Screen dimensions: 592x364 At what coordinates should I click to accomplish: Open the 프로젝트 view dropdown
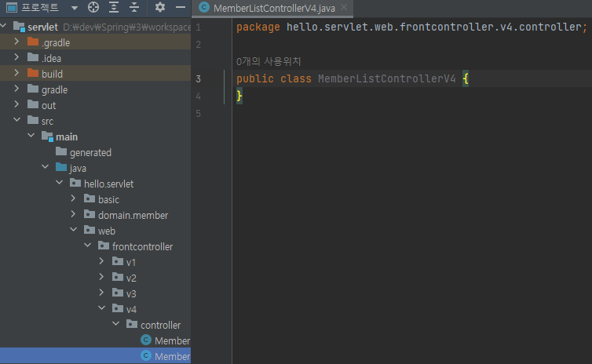75,8
